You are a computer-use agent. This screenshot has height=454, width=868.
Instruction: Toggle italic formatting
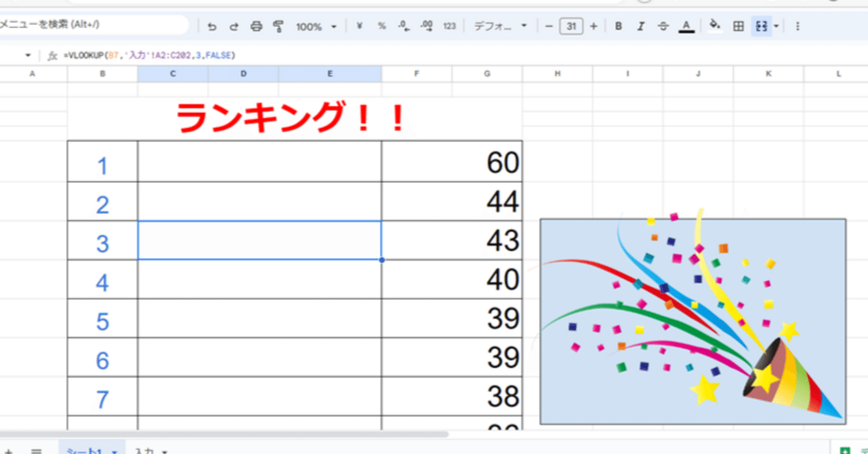[641, 26]
